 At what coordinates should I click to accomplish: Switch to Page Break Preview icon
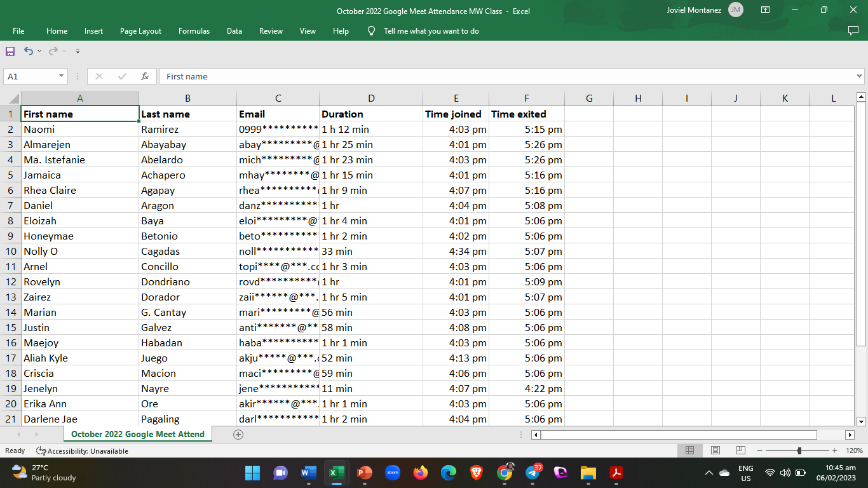740,451
